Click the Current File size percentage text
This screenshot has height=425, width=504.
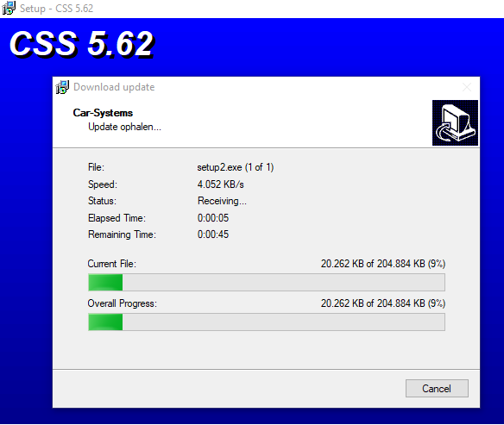(383, 264)
